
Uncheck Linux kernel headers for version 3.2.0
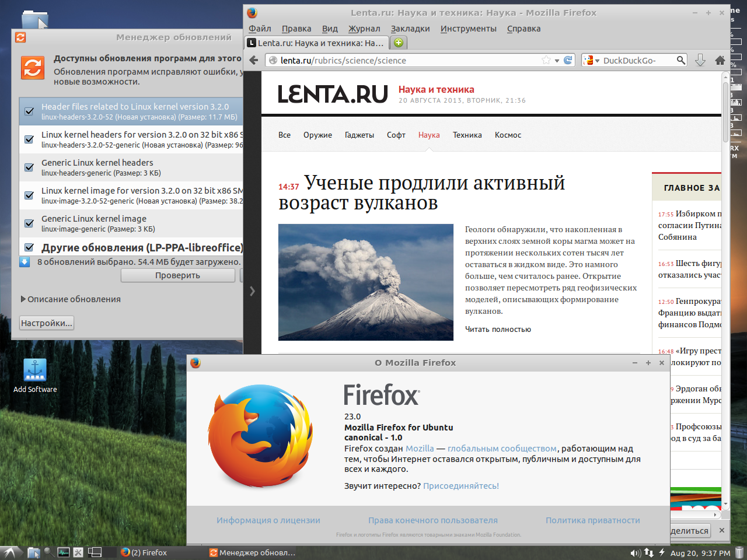(29, 139)
